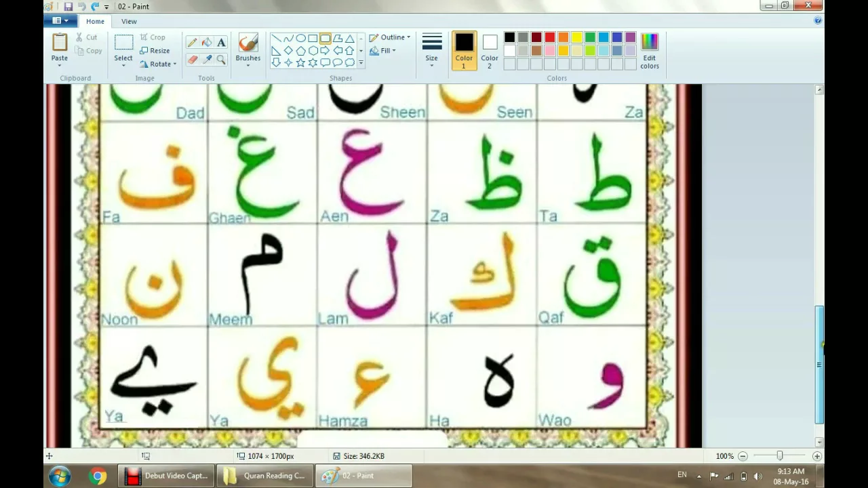This screenshot has width=868, height=488.
Task: Choose the Rounded rectangle shape
Action: point(325,39)
